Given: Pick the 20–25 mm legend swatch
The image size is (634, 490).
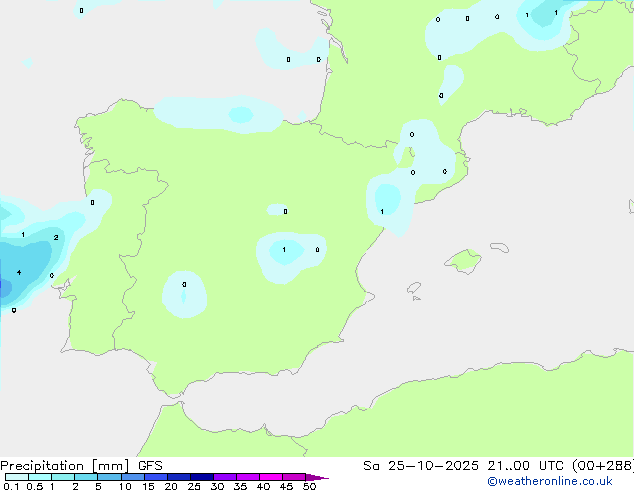Looking at the screenshot, I should click(x=179, y=477).
